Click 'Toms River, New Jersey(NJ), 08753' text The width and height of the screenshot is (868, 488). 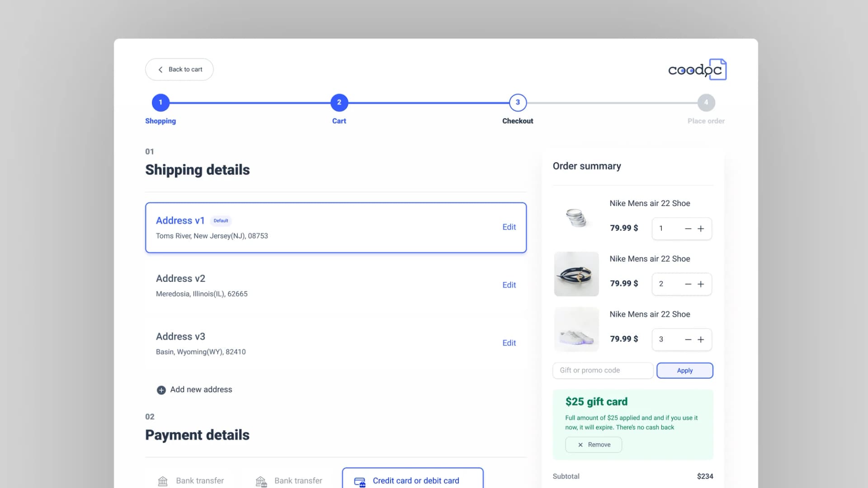[212, 236]
